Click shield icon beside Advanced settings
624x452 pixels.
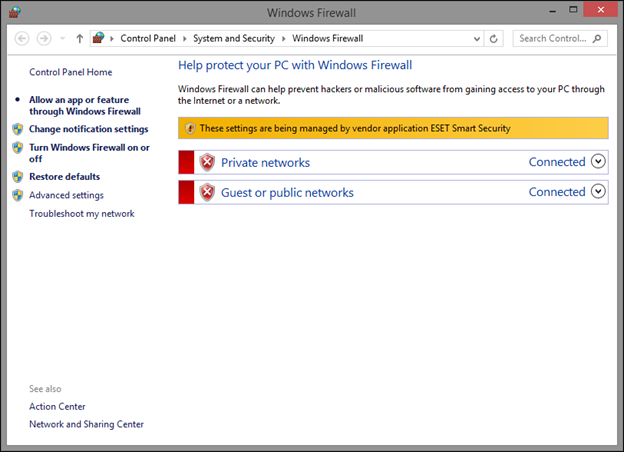pyautogui.click(x=18, y=195)
